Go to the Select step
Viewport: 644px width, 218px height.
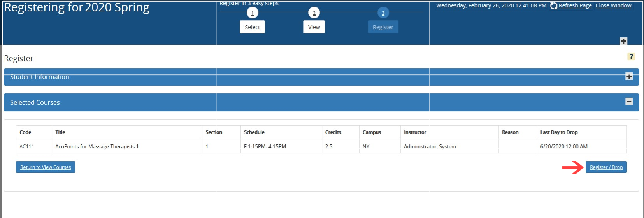252,27
